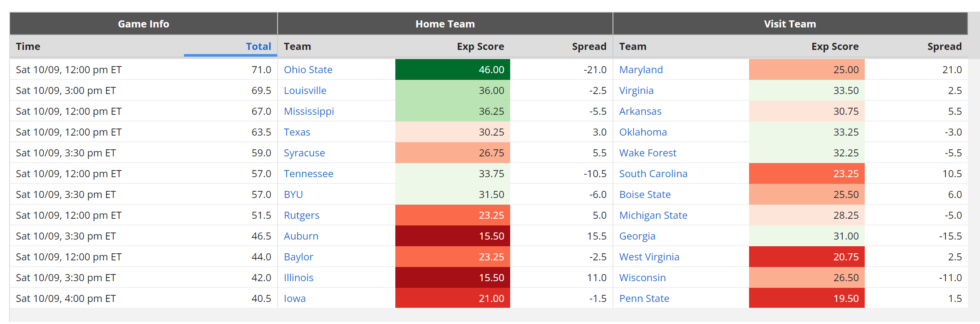Open the Penn State team link
Screen dimensions: 980x324
[644, 299]
